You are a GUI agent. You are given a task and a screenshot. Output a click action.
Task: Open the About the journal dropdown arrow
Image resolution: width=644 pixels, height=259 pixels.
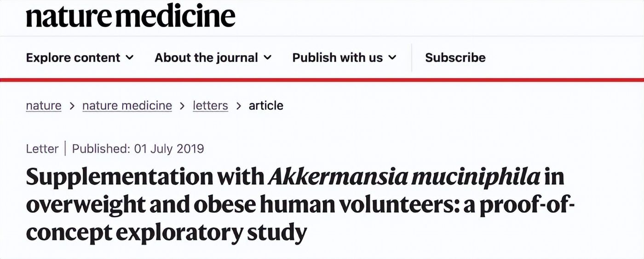(x=268, y=57)
